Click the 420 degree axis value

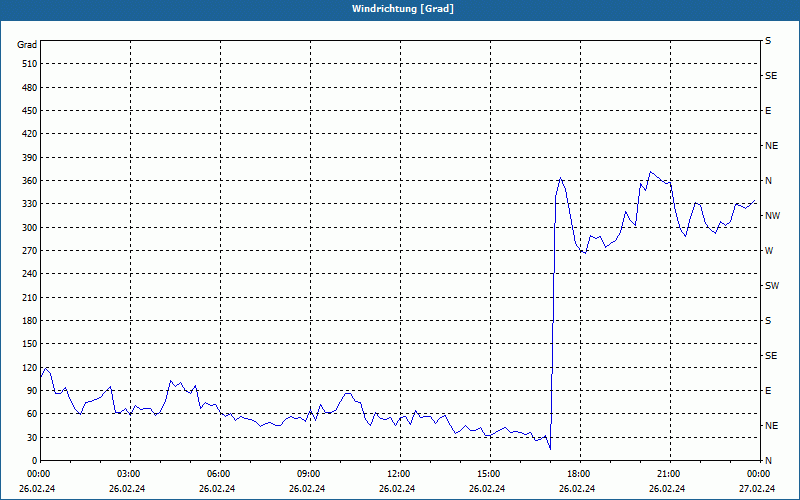(x=30, y=134)
